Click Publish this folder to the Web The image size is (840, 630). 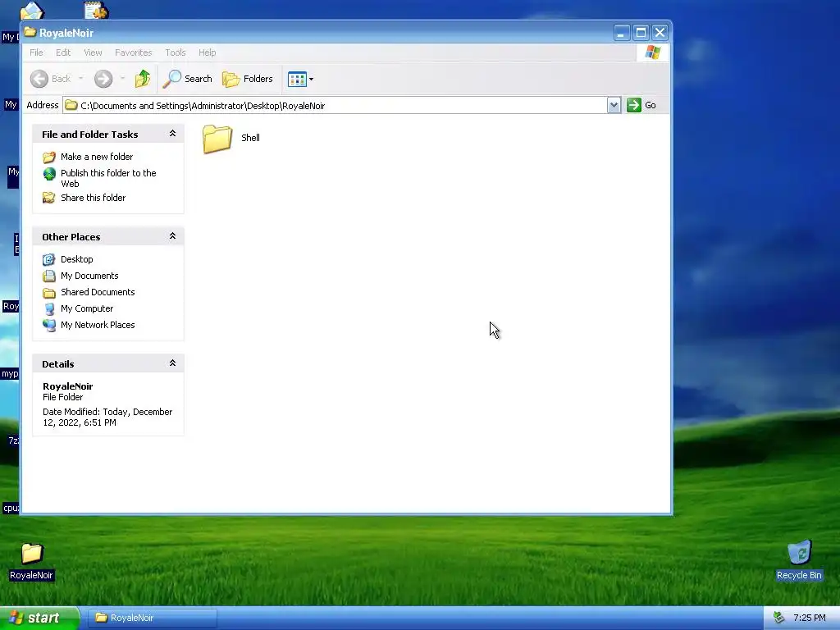(x=108, y=178)
